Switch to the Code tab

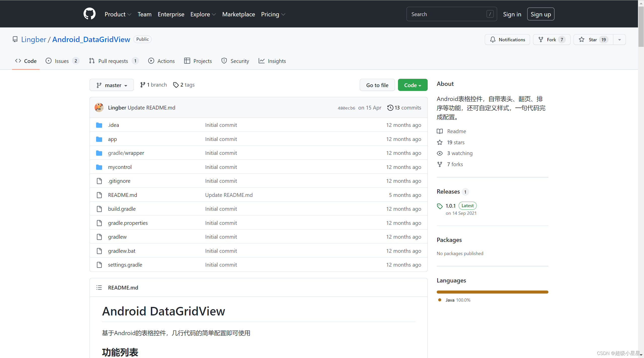(26, 61)
